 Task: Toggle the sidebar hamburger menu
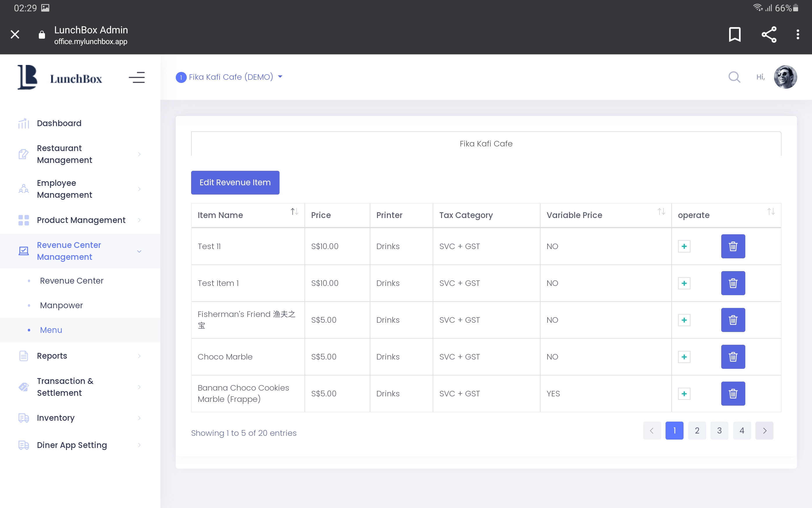137,78
